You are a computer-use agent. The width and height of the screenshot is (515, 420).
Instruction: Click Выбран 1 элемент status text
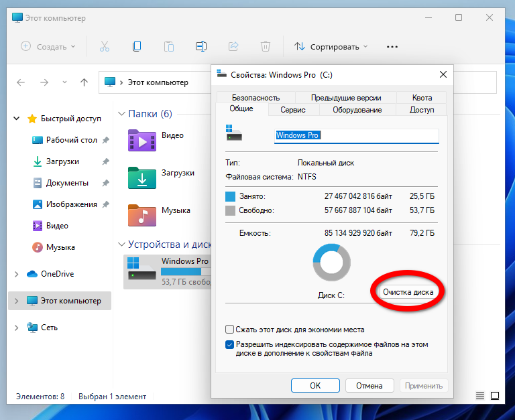click(x=113, y=397)
